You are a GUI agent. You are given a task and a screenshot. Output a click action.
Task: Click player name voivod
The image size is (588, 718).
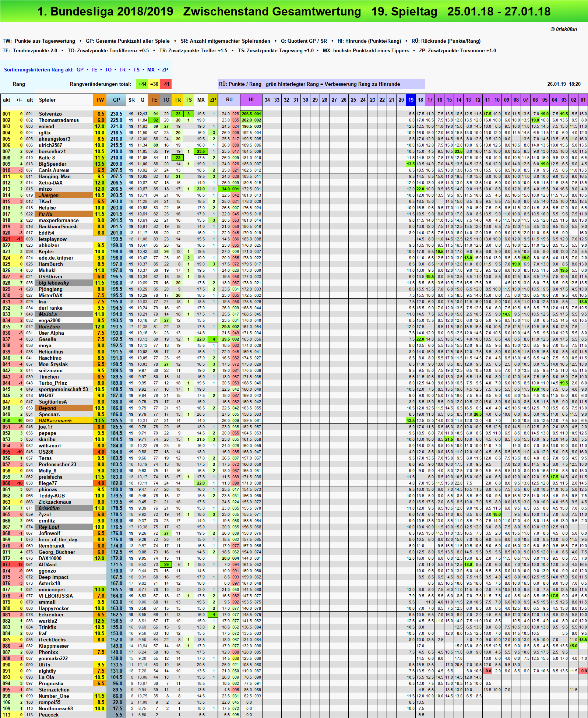46,126
